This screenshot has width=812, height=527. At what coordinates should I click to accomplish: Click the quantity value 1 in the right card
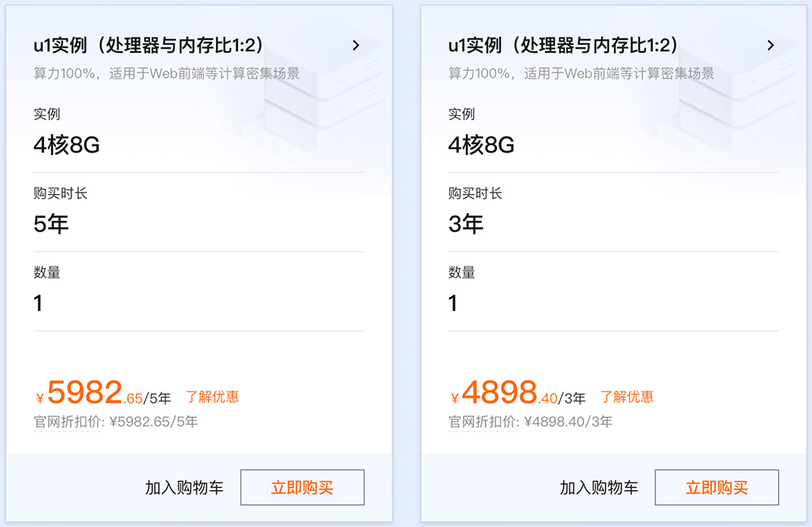[453, 303]
